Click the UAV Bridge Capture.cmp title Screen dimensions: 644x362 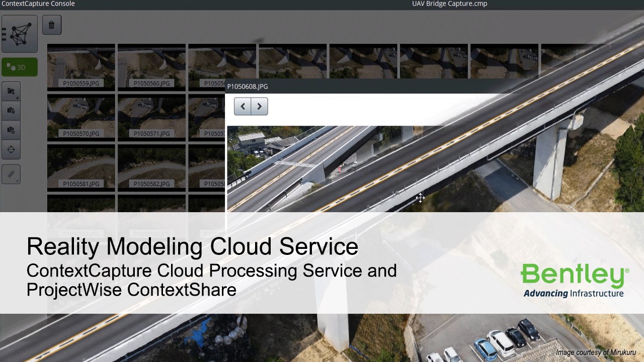pos(450,4)
